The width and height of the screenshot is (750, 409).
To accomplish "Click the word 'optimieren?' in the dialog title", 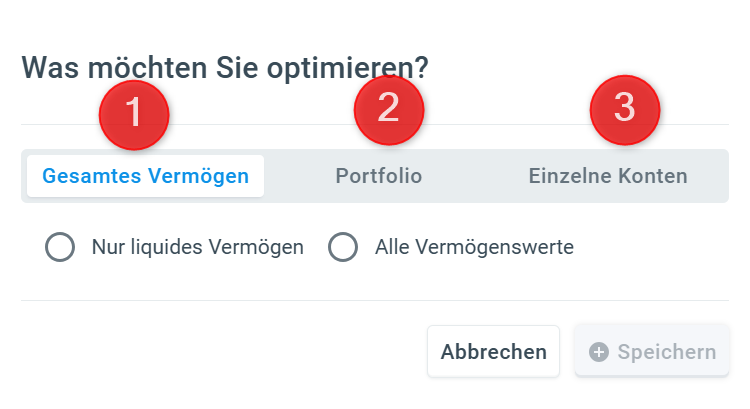I will tap(347, 70).
